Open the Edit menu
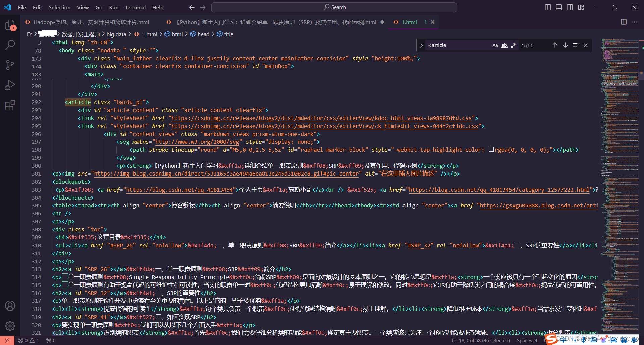 [37, 7]
